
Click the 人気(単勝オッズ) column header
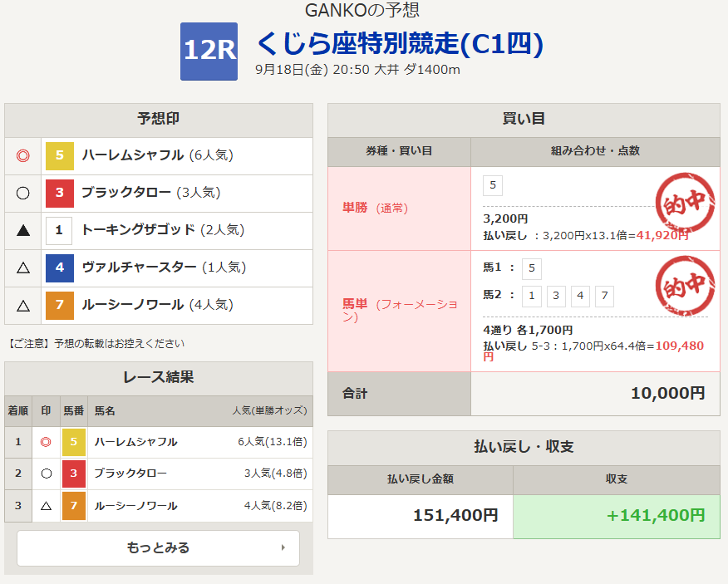click(270, 411)
